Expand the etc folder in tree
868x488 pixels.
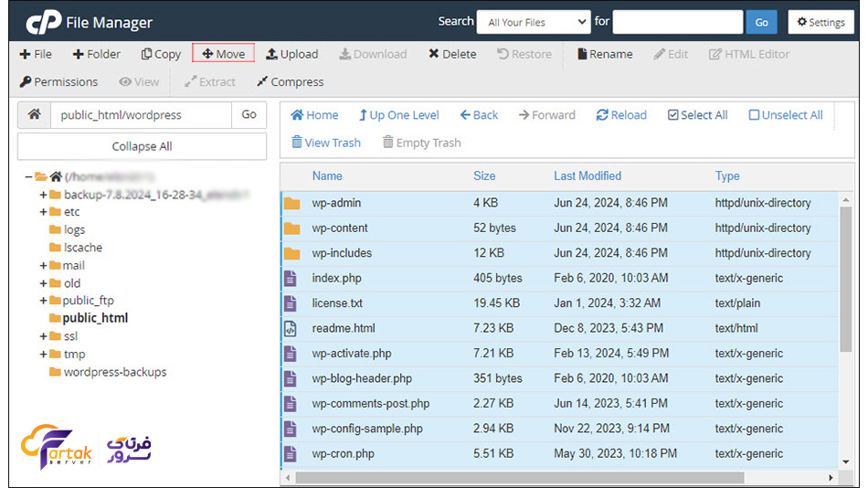(x=43, y=212)
